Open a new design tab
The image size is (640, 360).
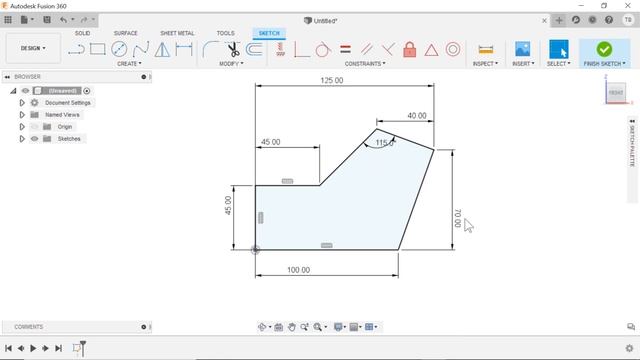click(559, 20)
